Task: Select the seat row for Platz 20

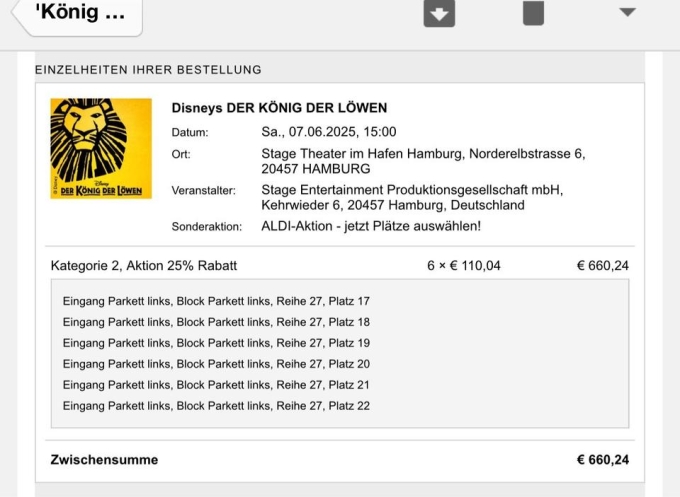Action: [216, 364]
